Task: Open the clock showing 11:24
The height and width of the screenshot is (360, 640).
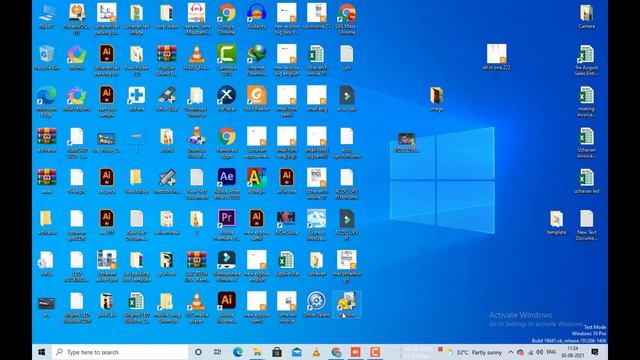Action: click(x=573, y=352)
